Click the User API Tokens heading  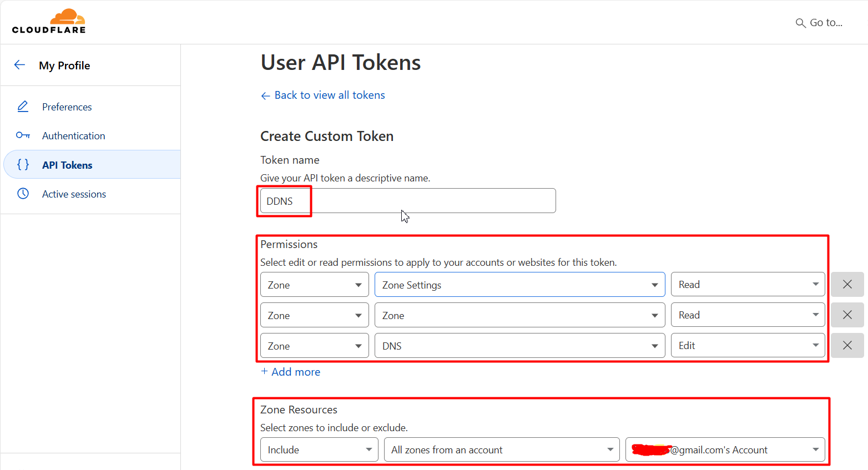point(341,63)
